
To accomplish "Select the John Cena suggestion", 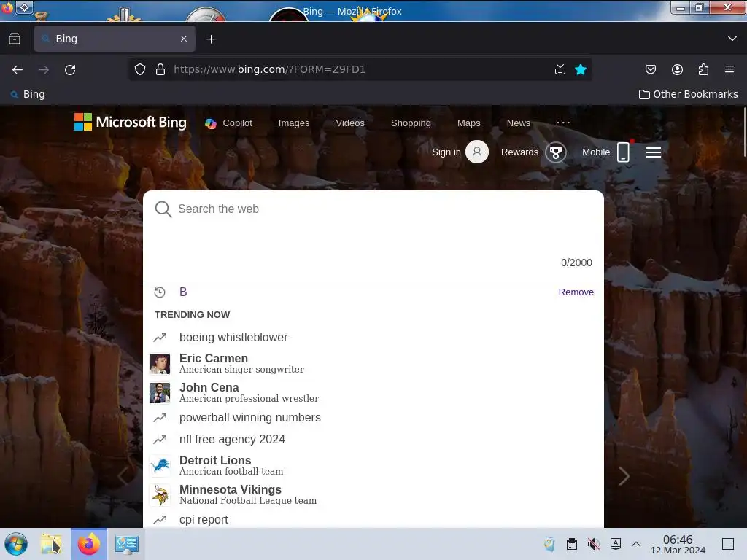I will pyautogui.click(x=373, y=392).
